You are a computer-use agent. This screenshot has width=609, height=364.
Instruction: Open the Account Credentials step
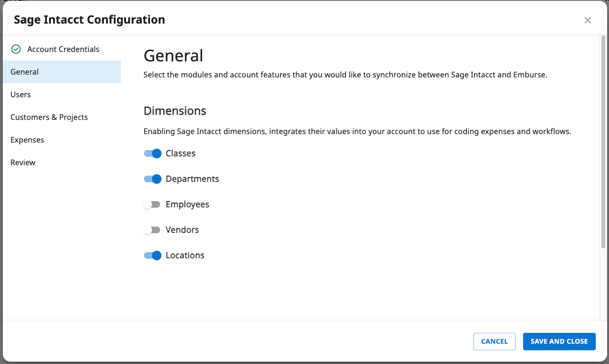pyautogui.click(x=62, y=49)
